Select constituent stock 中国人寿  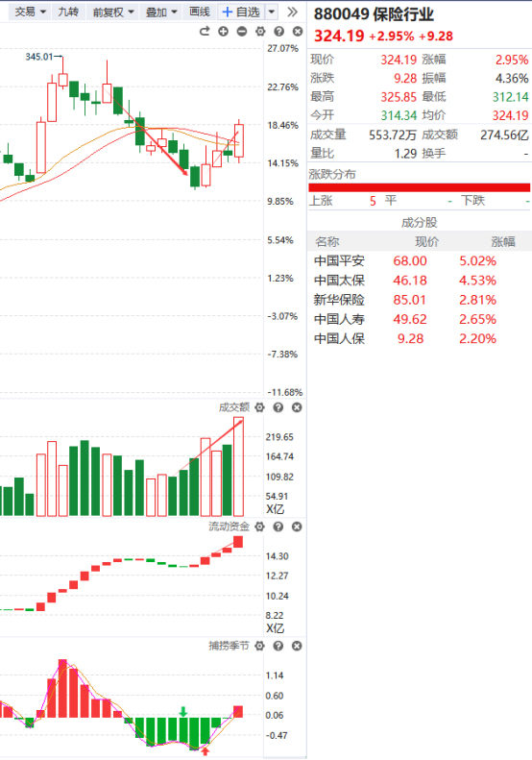339,319
